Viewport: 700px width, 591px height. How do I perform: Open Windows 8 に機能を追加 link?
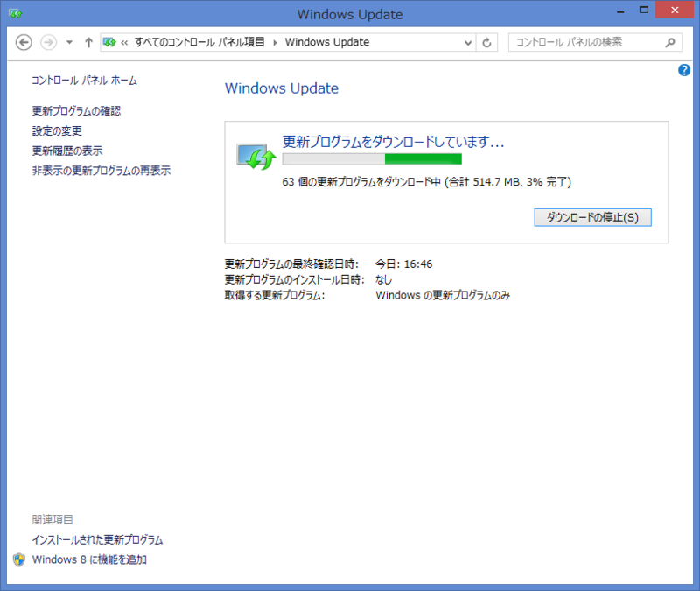(x=90, y=559)
